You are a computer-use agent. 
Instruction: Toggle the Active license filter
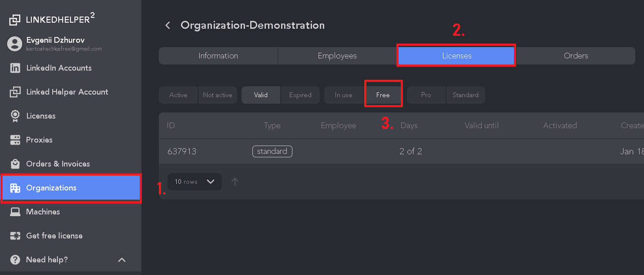178,95
